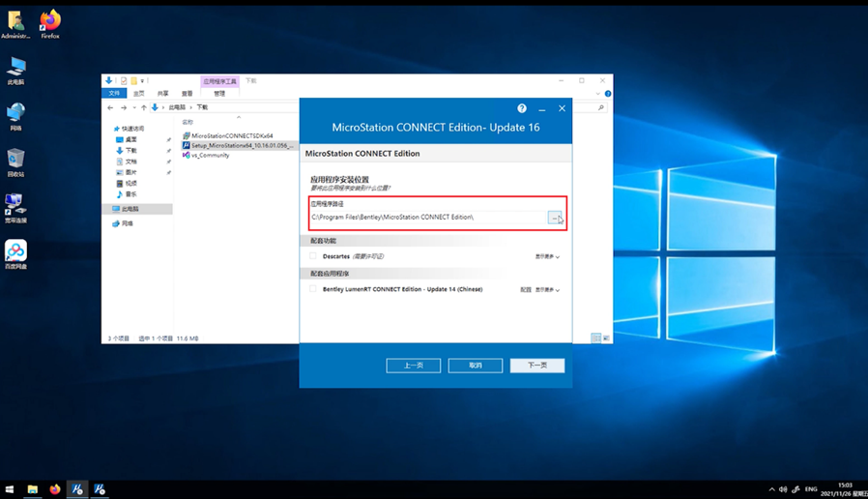Click the breadcrumb chevron between 此电脑 and 下载

pos(191,107)
